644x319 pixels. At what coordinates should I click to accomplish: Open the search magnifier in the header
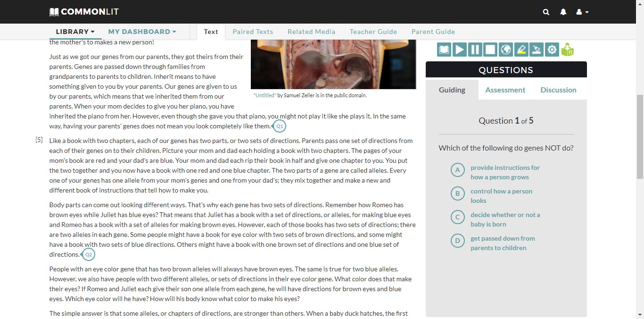tap(546, 12)
